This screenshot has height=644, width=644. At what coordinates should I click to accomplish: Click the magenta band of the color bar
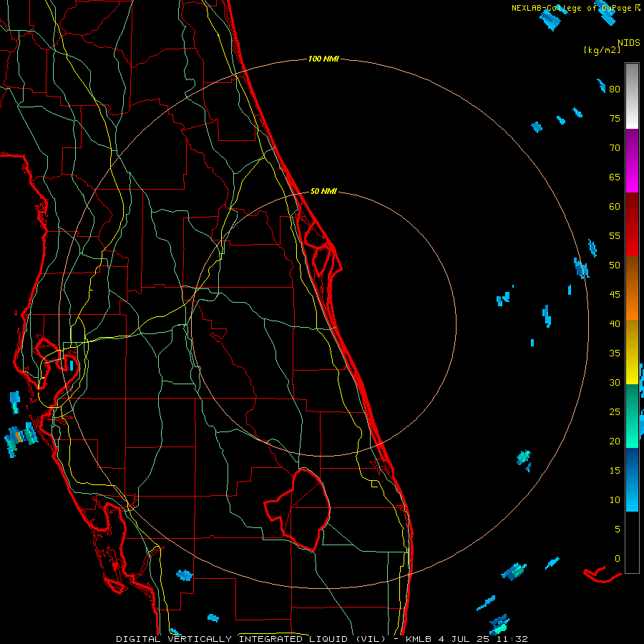(x=632, y=160)
